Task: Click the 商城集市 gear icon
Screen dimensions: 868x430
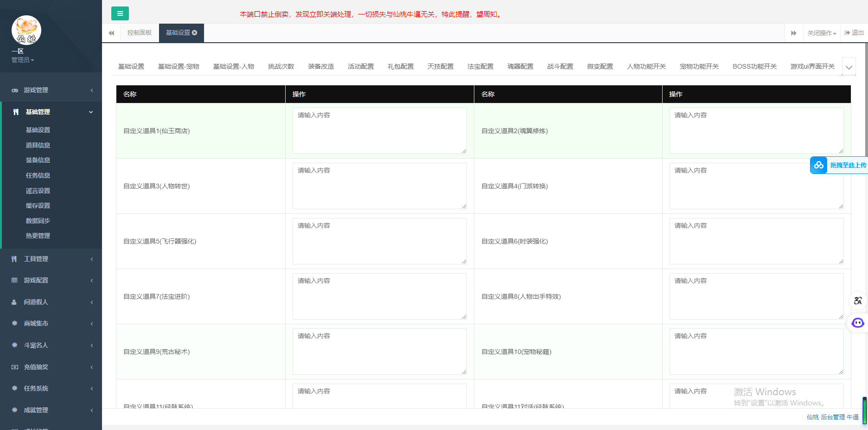Action: click(14, 323)
